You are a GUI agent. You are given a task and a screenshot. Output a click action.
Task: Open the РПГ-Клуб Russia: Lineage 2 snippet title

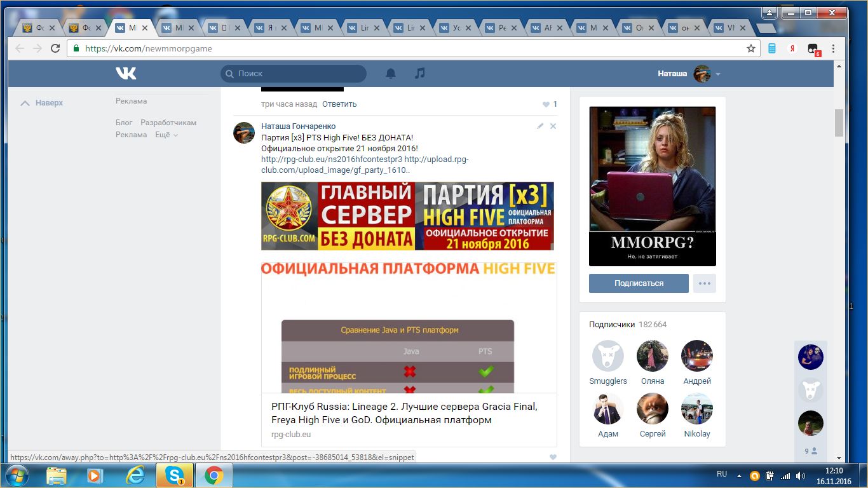click(404, 414)
